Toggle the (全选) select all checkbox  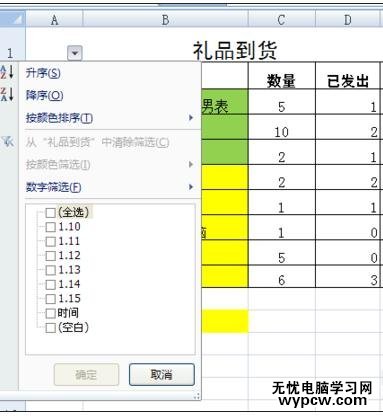[50, 213]
